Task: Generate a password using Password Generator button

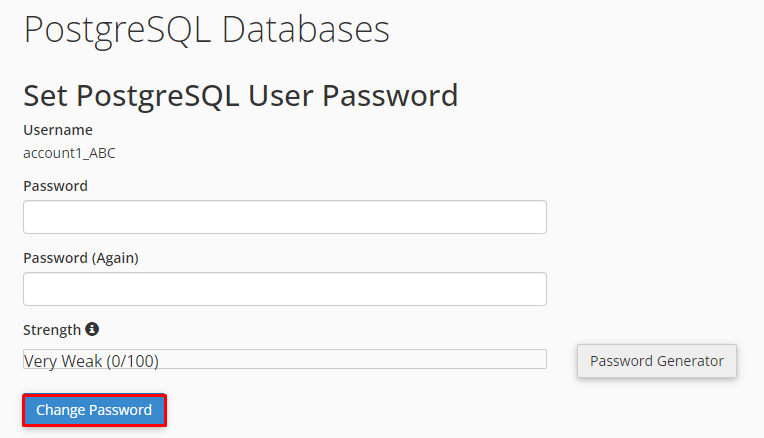Action: tap(656, 361)
